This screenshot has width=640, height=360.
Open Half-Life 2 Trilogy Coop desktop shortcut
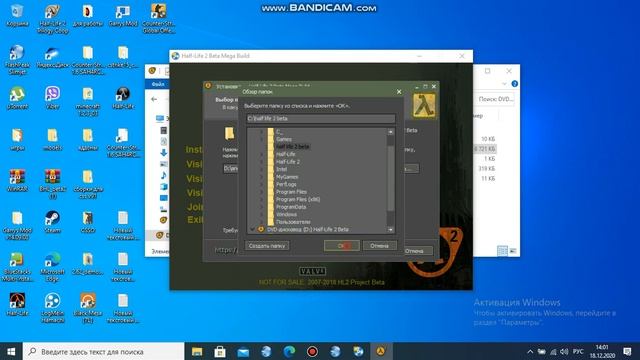pos(52,19)
